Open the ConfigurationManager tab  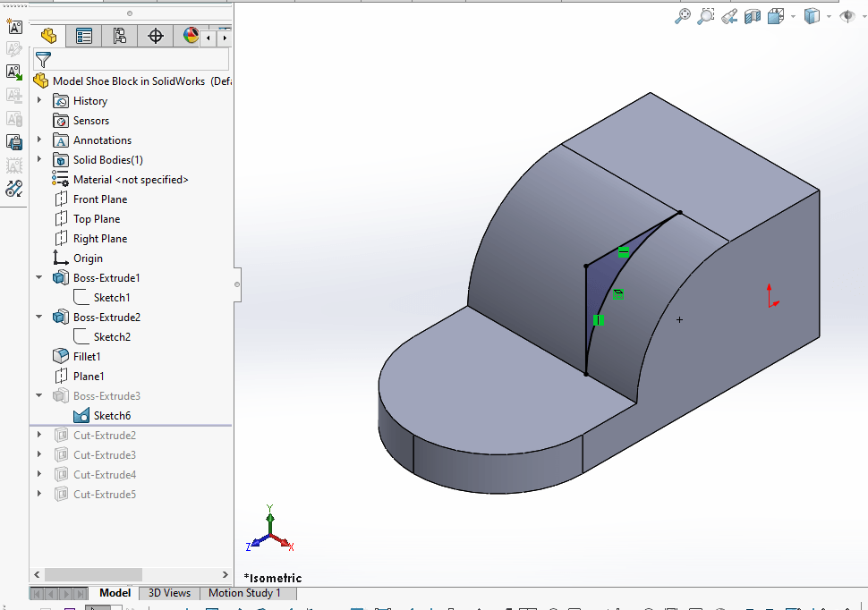pyautogui.click(x=120, y=36)
